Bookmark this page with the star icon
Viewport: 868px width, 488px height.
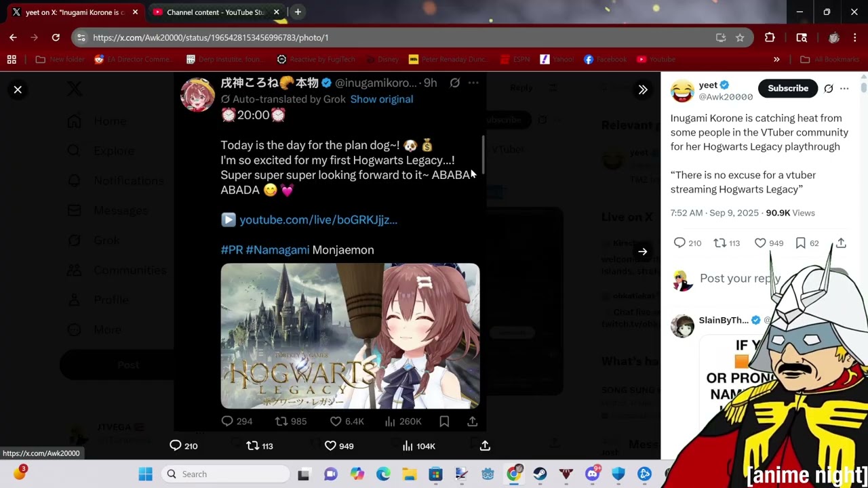pyautogui.click(x=740, y=37)
